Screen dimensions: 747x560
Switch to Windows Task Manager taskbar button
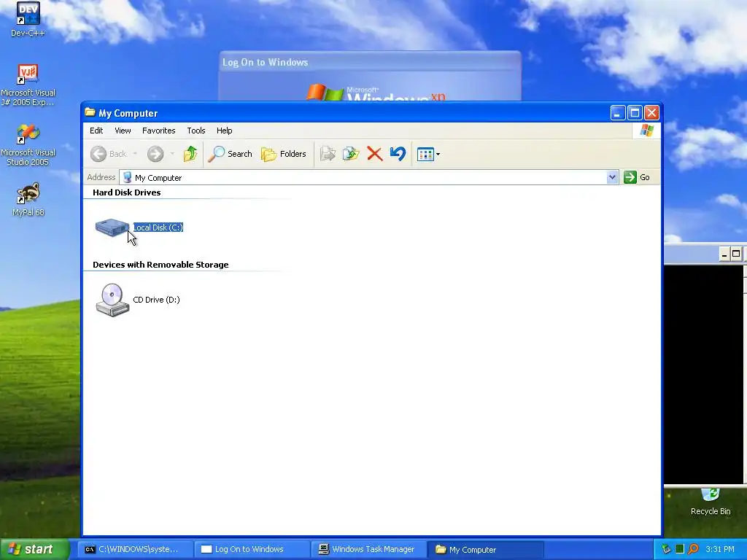pos(369,550)
